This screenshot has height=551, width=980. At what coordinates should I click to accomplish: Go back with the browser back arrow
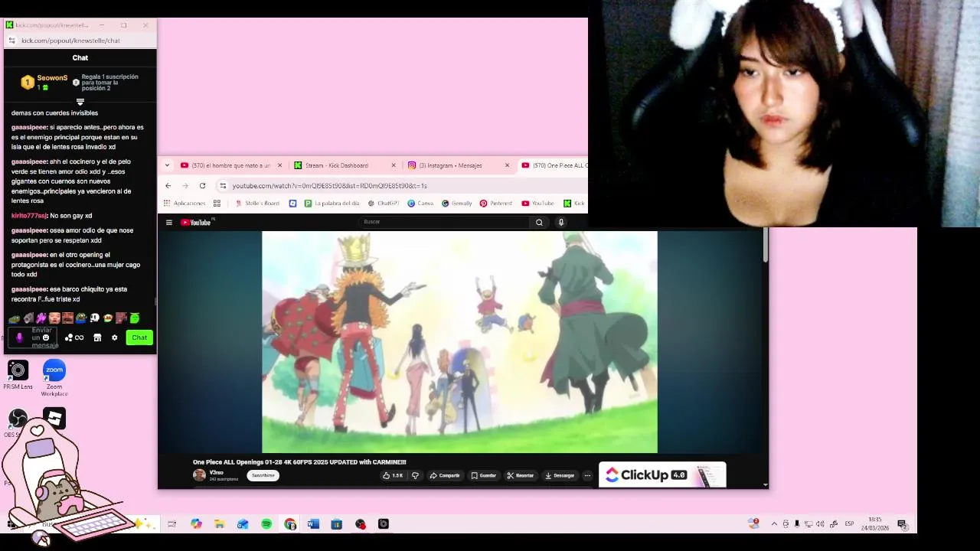click(168, 186)
